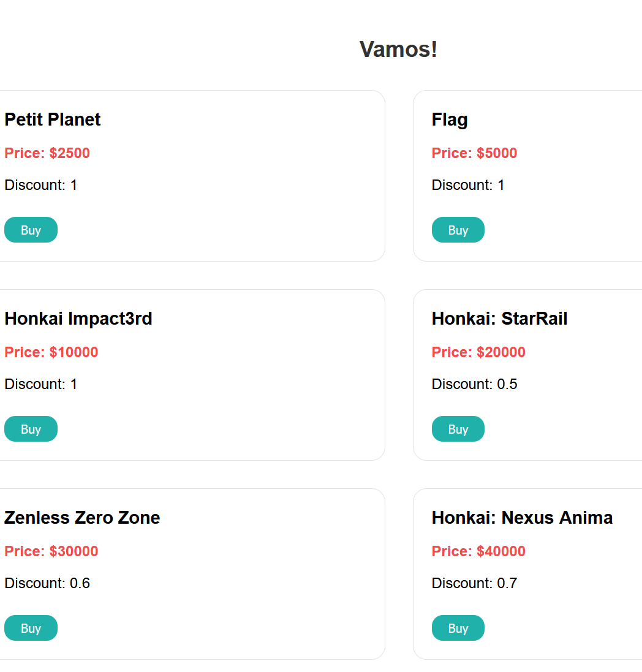Viewport: 642px width, 672px height.
Task: Click the $2500 price label
Action: (x=47, y=153)
